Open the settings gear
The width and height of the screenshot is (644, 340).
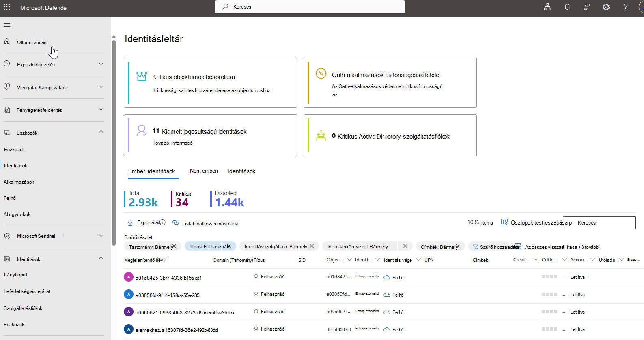[x=606, y=7]
